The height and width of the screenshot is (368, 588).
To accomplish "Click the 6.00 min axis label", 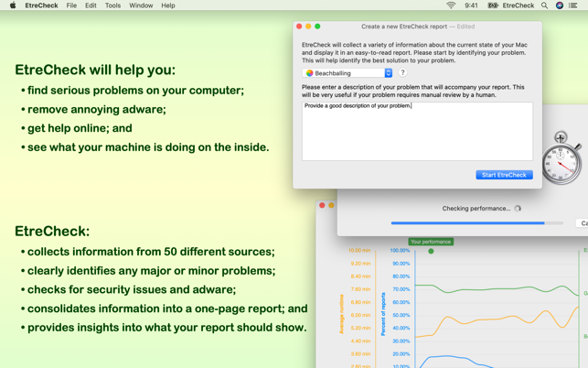I will click(x=360, y=315).
